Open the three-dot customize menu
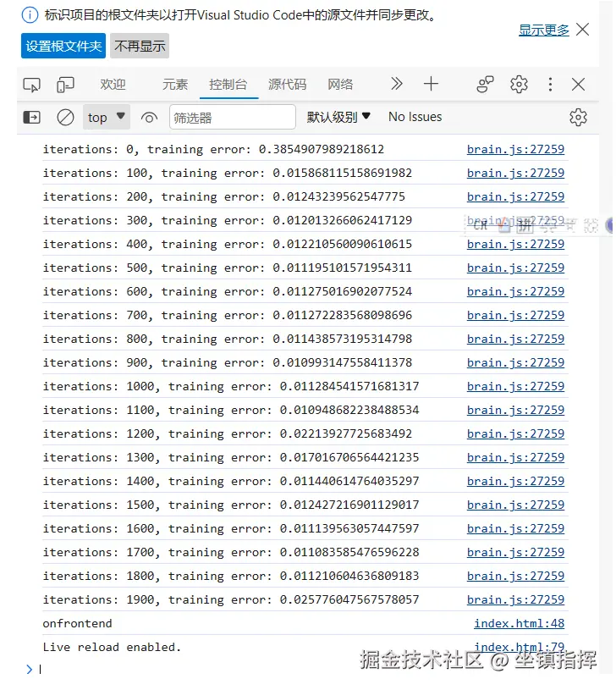This screenshot has height=690, width=616. click(x=550, y=84)
